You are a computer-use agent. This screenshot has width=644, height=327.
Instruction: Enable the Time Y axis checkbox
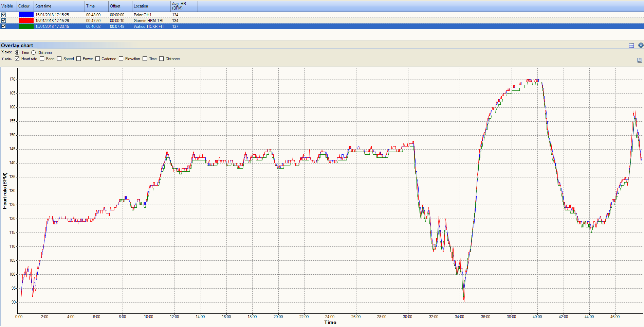(145, 59)
